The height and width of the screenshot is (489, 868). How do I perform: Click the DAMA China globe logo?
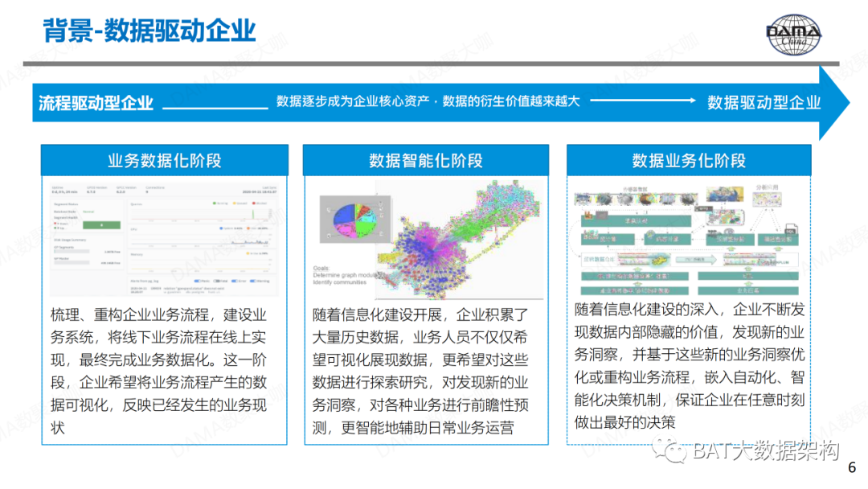click(793, 35)
